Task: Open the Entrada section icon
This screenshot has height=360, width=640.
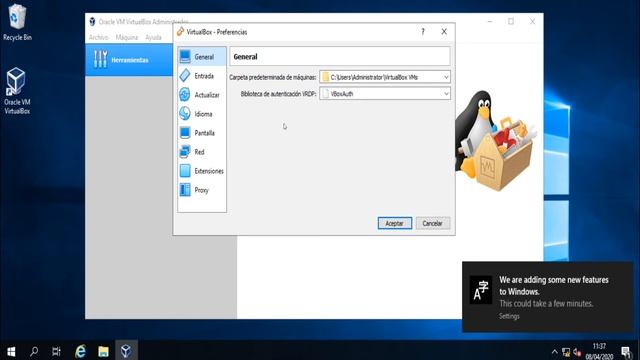Action: point(185,76)
